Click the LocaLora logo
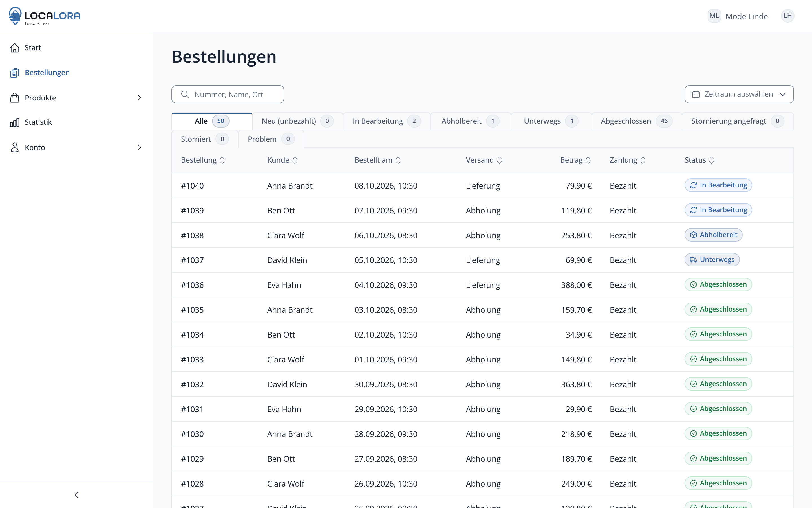Viewport: 812px width, 508px height. point(45,16)
